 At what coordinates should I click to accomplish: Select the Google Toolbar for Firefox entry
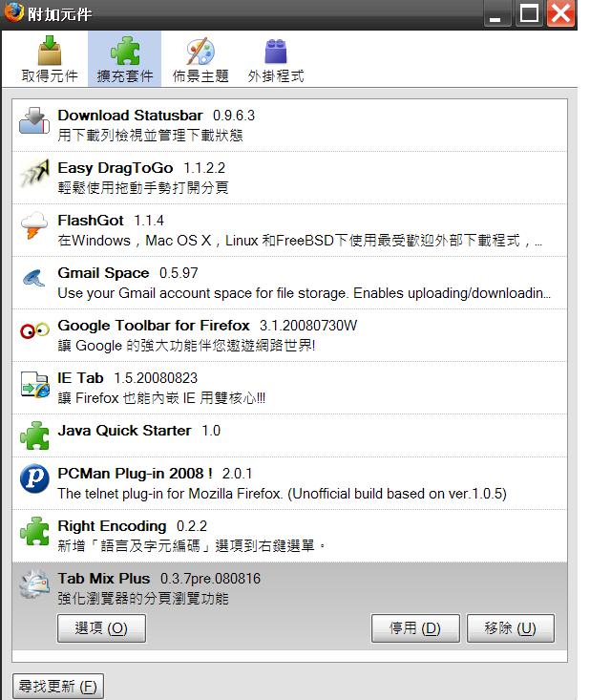289,335
